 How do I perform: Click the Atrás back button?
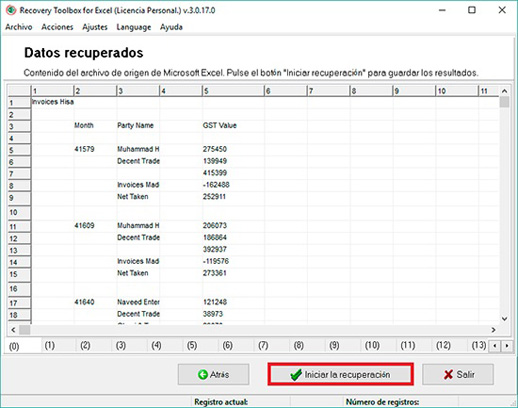pos(213,374)
